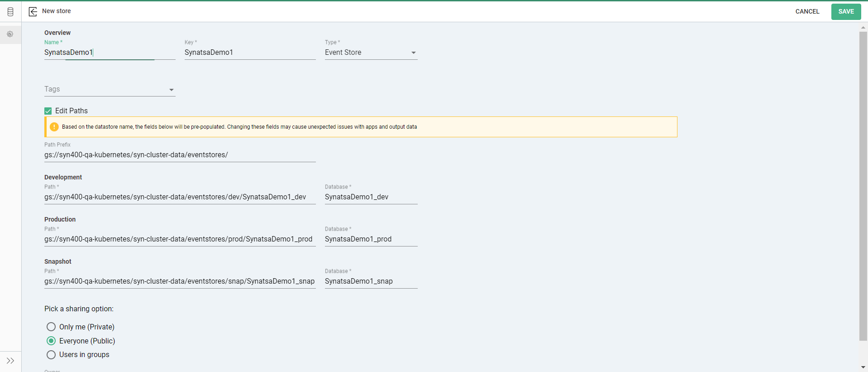Screen dimensions: 868x372
Task: Uncheck the Edit Paths checkbox
Action: point(48,111)
